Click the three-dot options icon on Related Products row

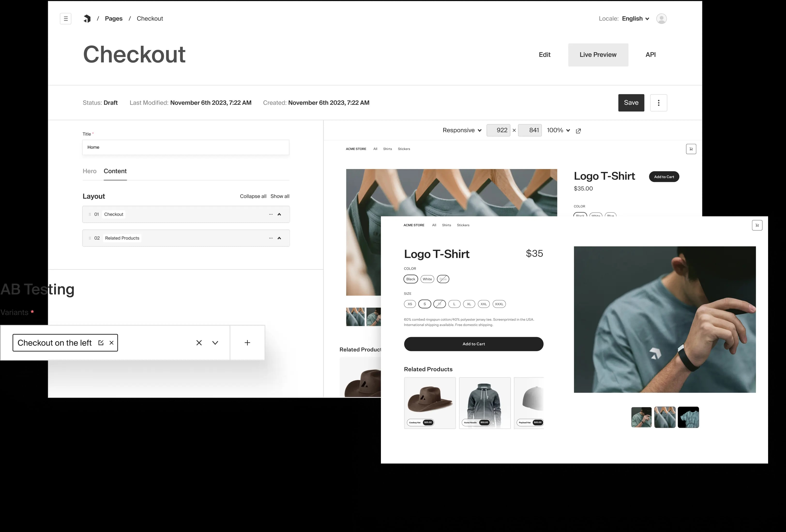pyautogui.click(x=271, y=237)
